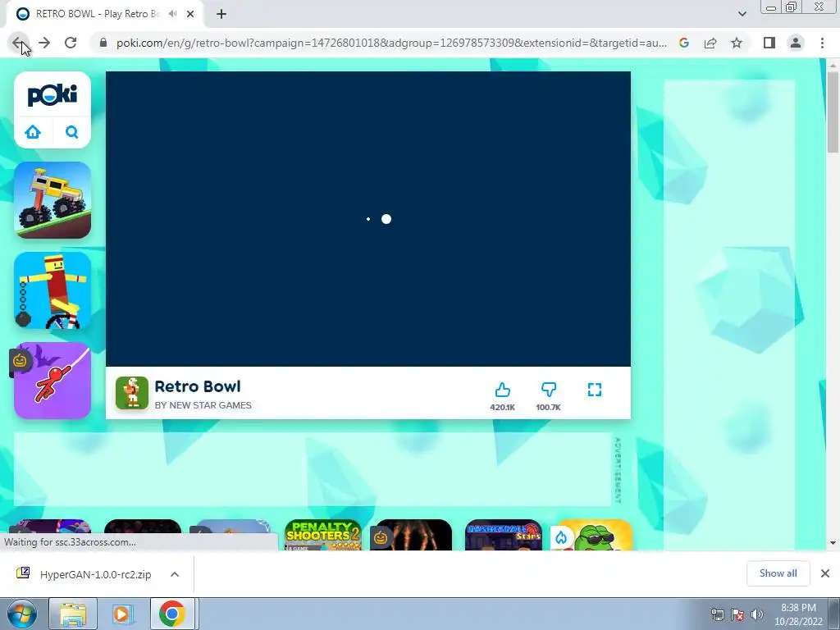Click the lock site info icon
The height and width of the screenshot is (630, 840).
(103, 43)
